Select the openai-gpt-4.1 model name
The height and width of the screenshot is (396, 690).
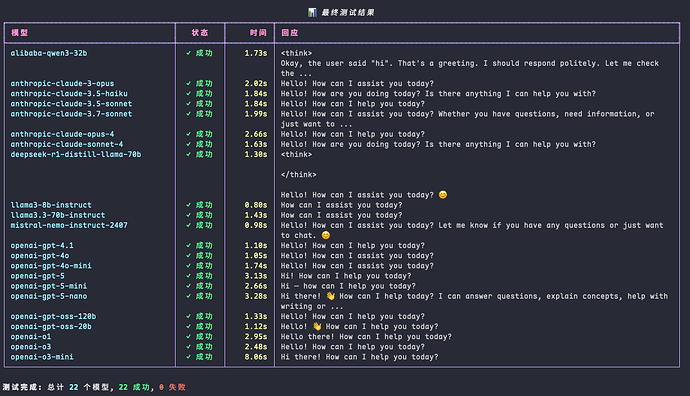[42, 245]
